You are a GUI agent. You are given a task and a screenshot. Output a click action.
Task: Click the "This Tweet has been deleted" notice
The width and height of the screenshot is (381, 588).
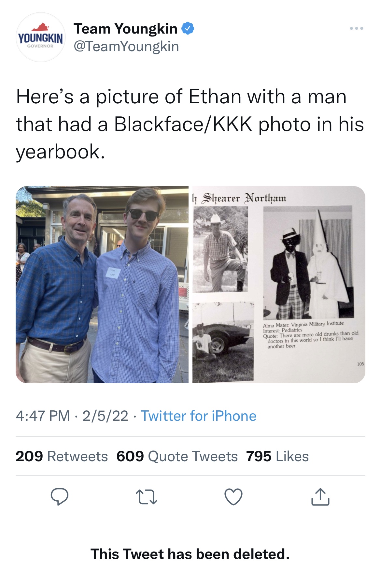(190, 554)
